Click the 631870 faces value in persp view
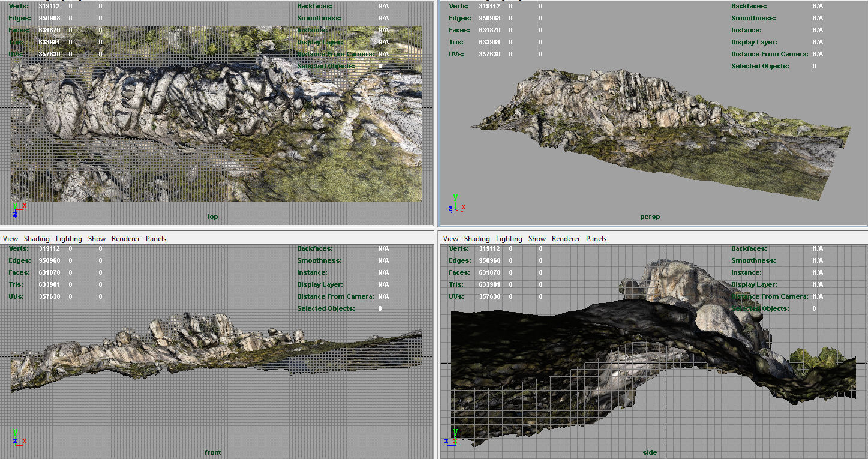The width and height of the screenshot is (868, 459). [489, 30]
